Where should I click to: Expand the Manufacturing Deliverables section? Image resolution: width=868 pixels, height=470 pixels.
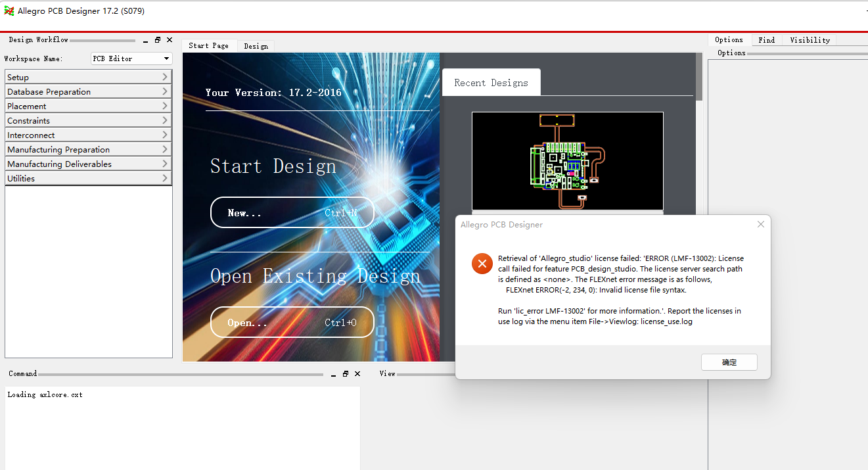(88, 164)
